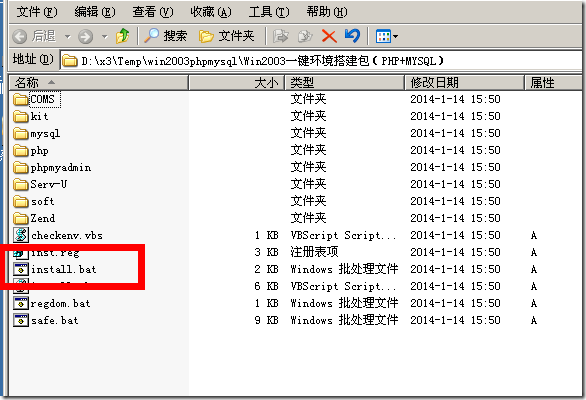Select the Serv-U folder icon
The image size is (586, 400).
click(21, 184)
